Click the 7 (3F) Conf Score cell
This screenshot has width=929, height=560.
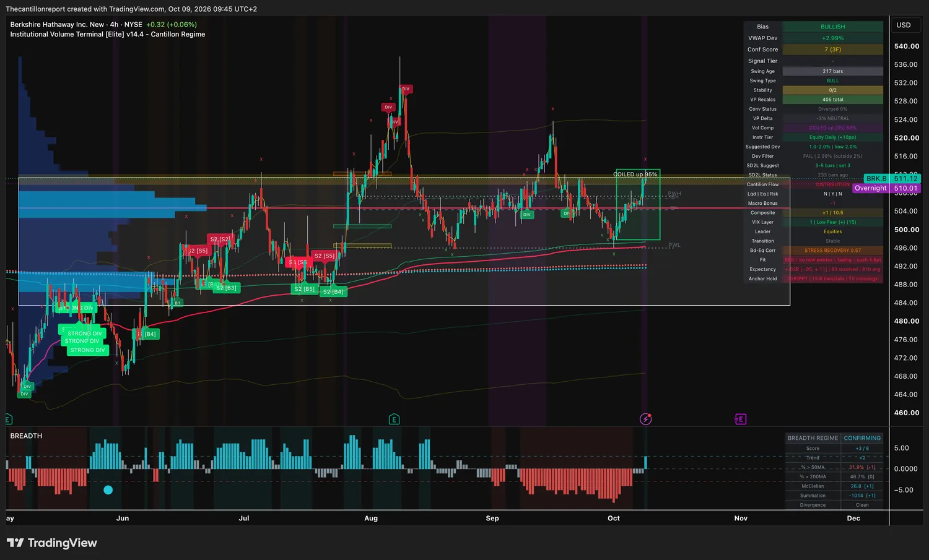pyautogui.click(x=832, y=50)
